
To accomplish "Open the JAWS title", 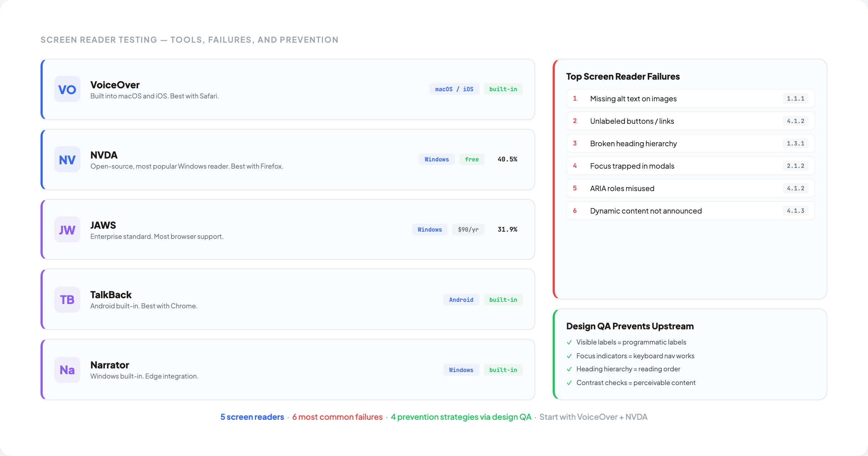I will 103,225.
